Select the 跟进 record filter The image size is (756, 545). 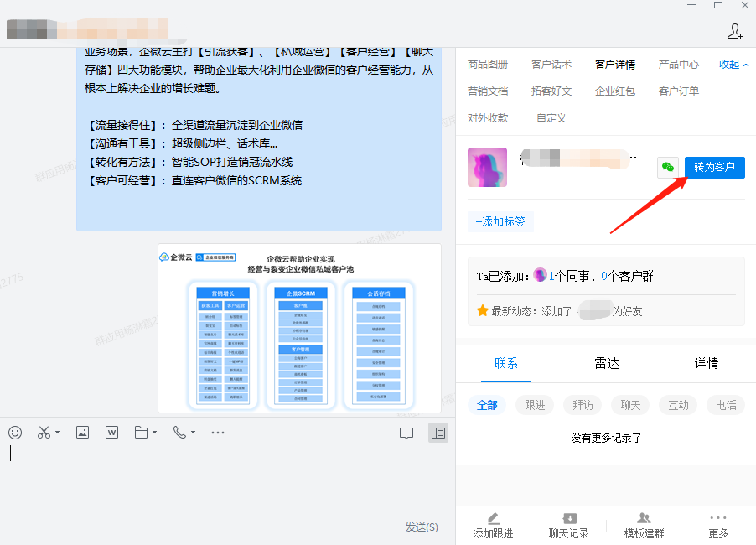[535, 405]
